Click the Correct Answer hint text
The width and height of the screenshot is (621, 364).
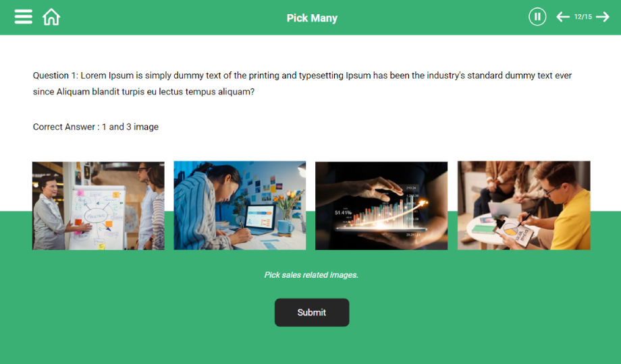tap(95, 127)
